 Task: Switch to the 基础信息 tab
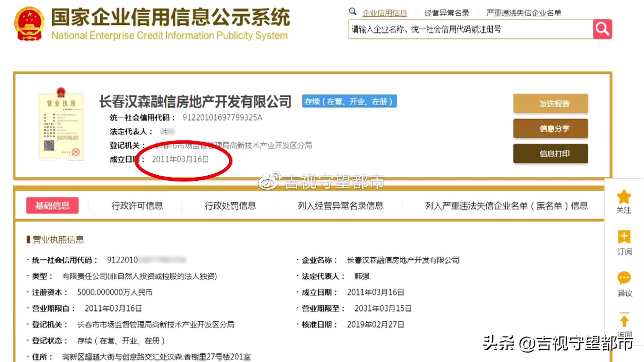[x=52, y=205]
